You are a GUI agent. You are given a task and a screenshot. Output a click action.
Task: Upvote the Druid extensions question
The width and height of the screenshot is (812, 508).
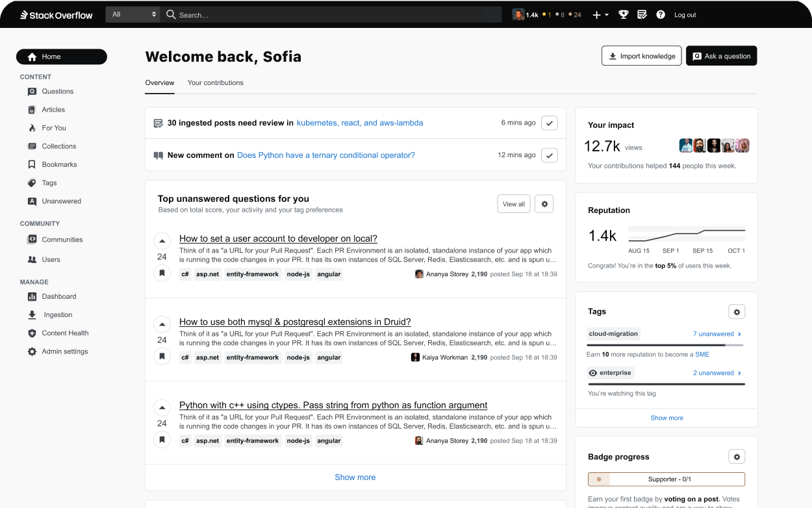tap(162, 324)
